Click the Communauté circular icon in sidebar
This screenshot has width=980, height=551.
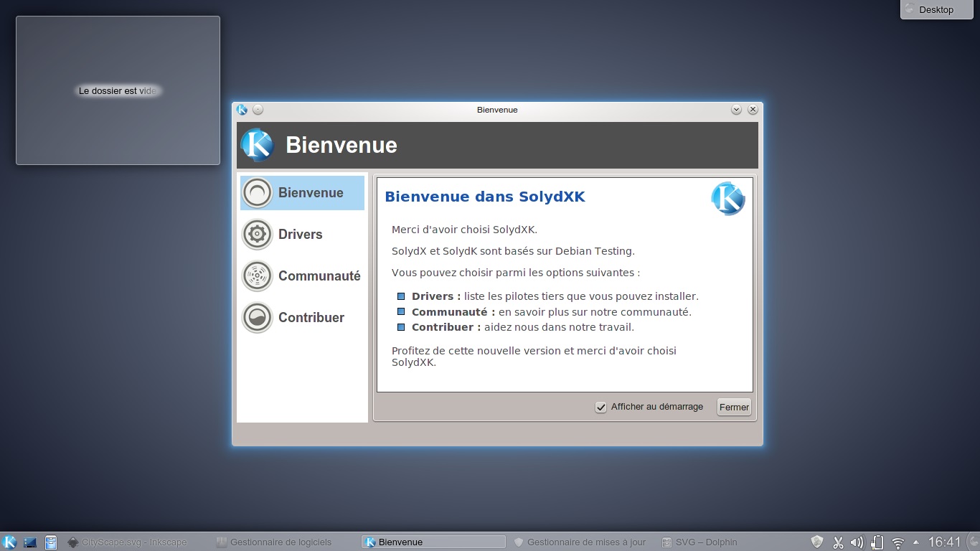click(x=257, y=276)
